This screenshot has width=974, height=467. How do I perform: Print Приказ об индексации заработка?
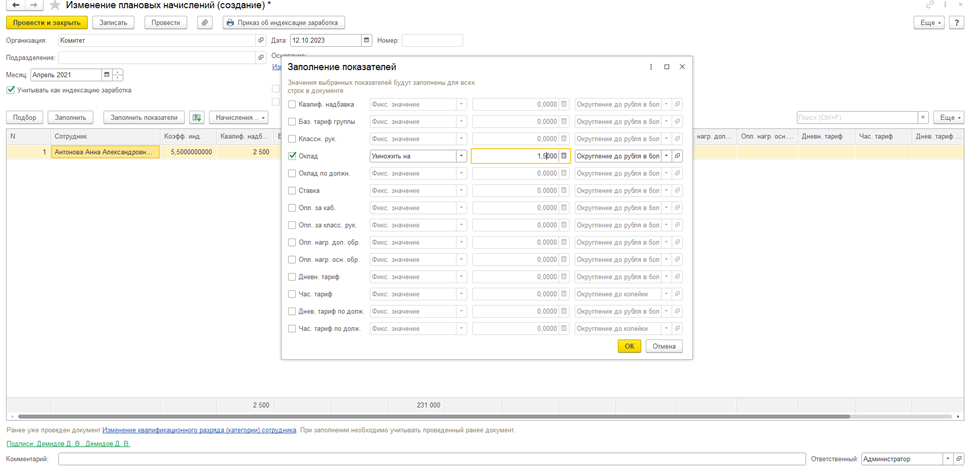point(283,22)
